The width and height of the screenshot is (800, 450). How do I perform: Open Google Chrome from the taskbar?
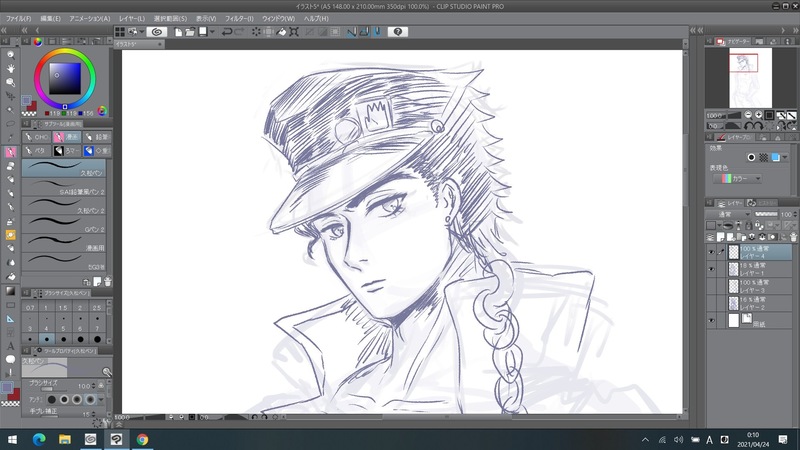coord(143,438)
